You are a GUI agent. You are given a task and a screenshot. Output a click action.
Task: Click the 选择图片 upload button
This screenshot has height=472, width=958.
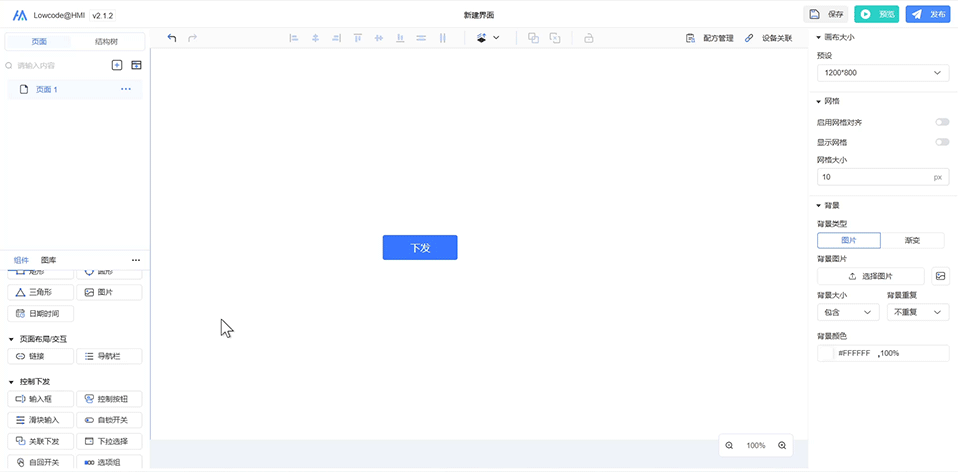[870, 276]
